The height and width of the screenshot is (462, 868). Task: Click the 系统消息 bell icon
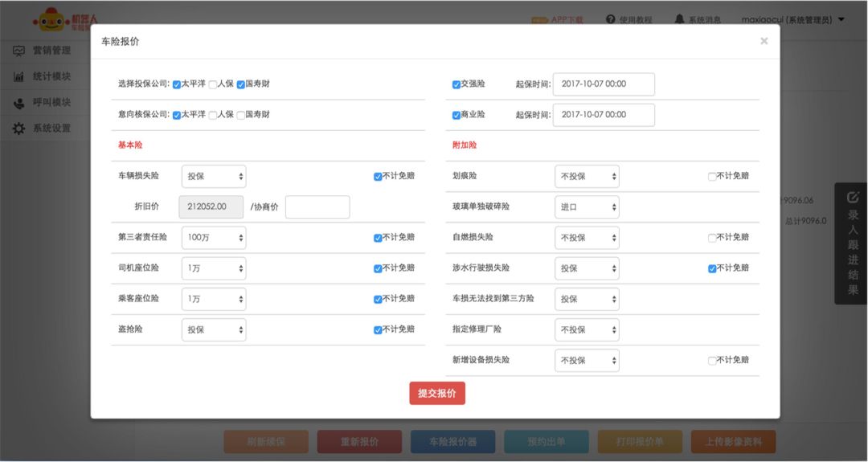pos(680,19)
